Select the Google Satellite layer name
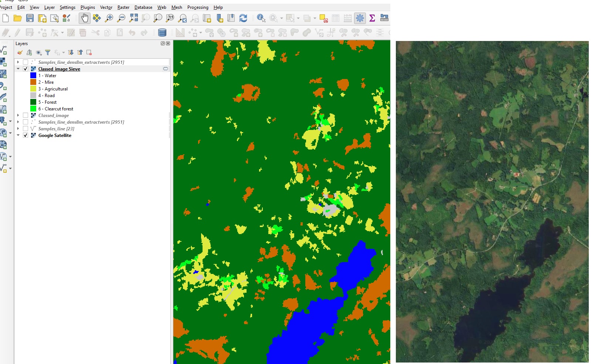The height and width of the screenshot is (364, 591). (55, 135)
